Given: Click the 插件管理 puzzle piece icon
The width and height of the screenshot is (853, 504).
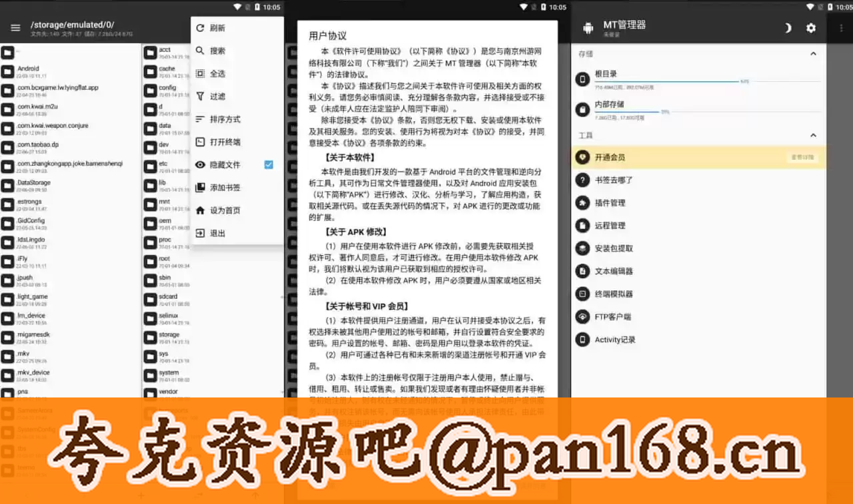Looking at the screenshot, I should (x=583, y=203).
